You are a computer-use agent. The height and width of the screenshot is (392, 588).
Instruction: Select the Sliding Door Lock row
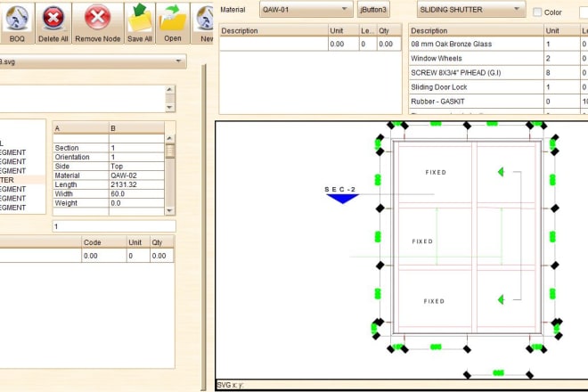pyautogui.click(x=475, y=86)
